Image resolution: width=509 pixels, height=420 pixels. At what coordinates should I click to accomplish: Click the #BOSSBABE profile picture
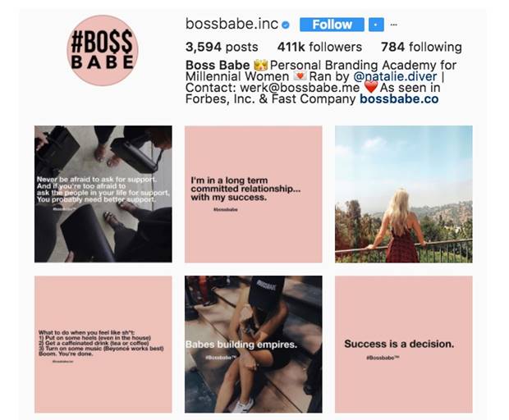click(103, 51)
